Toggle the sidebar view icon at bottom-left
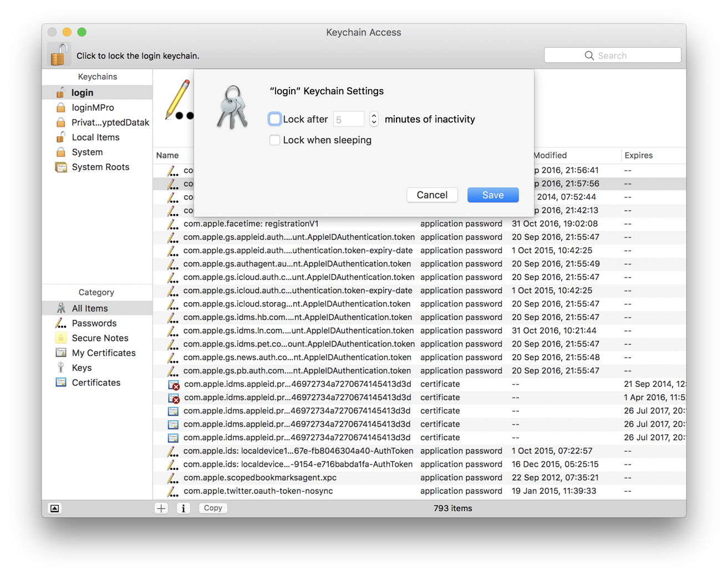Viewport: 728px width, 577px height. [x=55, y=508]
